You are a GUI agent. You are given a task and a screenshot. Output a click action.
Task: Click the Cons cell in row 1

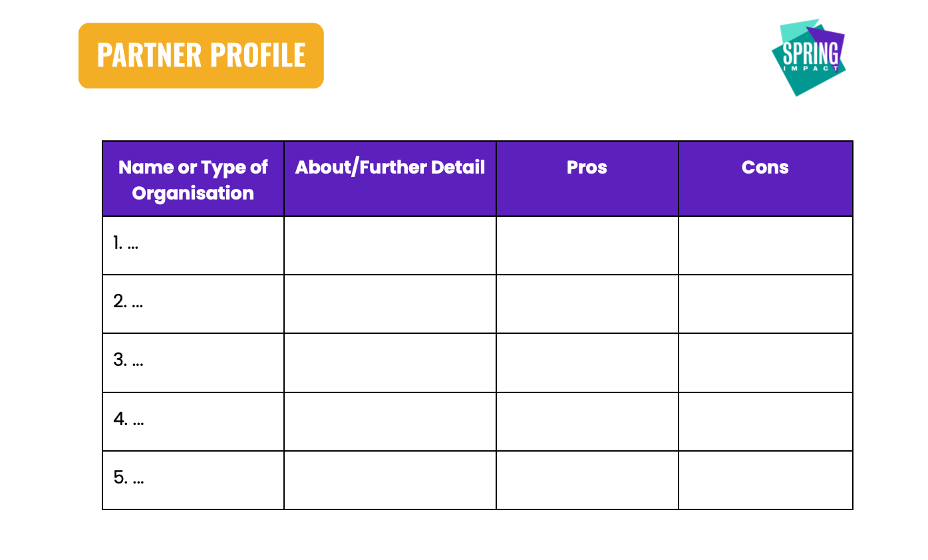(766, 245)
